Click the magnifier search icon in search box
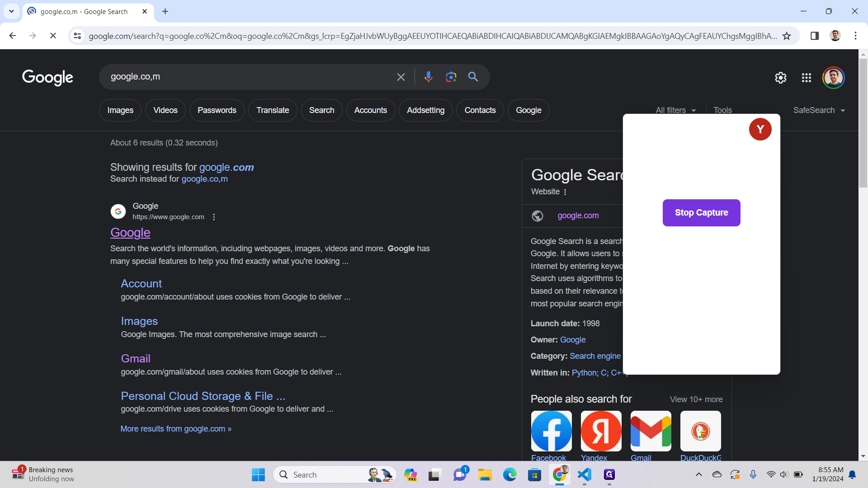Viewport: 868px width, 488px height. [x=473, y=77]
